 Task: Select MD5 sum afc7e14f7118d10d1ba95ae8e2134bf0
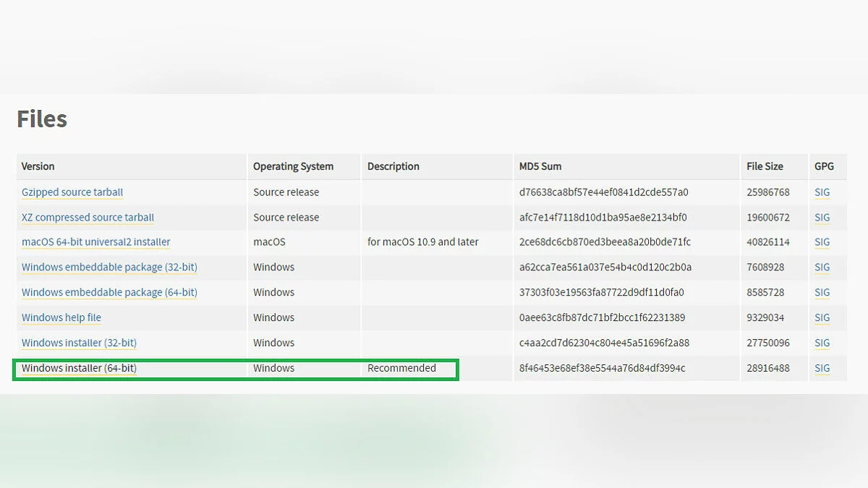point(603,218)
